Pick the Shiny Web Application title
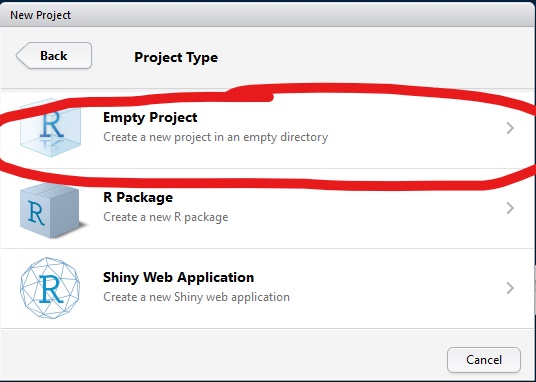The width and height of the screenshot is (536, 382). coord(178,278)
